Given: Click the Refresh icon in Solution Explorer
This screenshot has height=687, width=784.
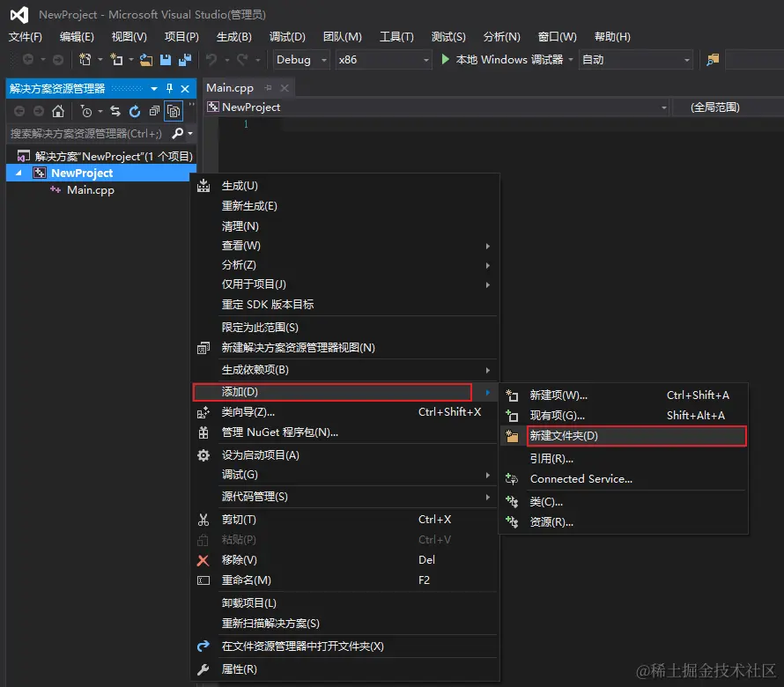Looking at the screenshot, I should coord(135,111).
